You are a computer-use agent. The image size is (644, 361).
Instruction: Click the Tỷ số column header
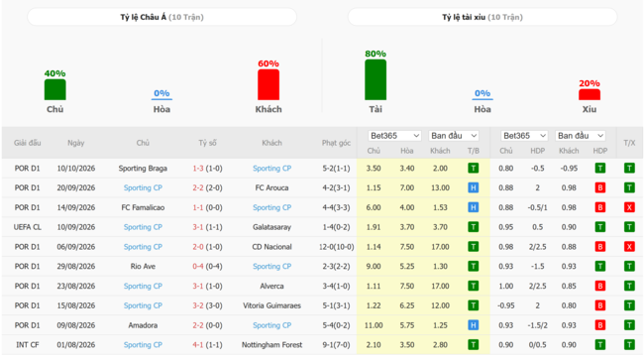click(207, 143)
